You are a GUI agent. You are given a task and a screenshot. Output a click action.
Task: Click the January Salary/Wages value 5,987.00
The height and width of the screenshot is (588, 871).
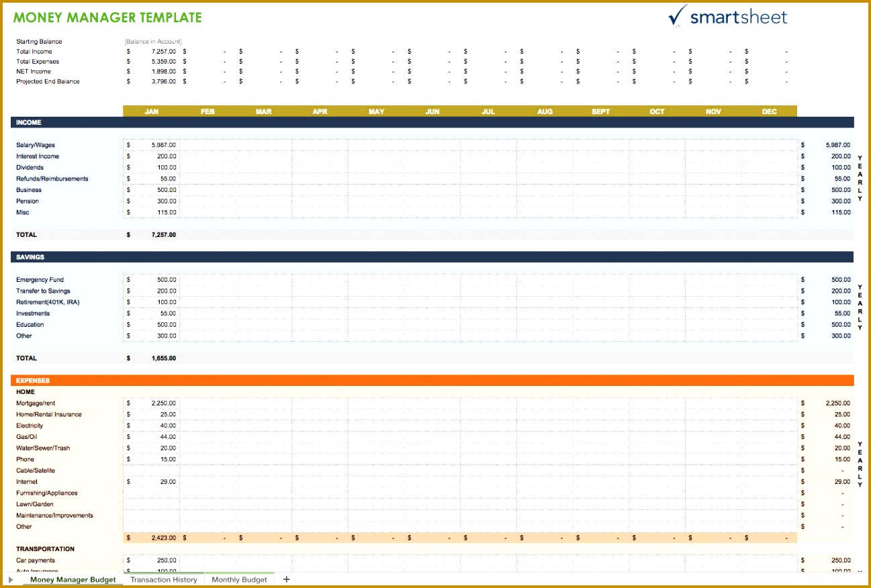(164, 145)
